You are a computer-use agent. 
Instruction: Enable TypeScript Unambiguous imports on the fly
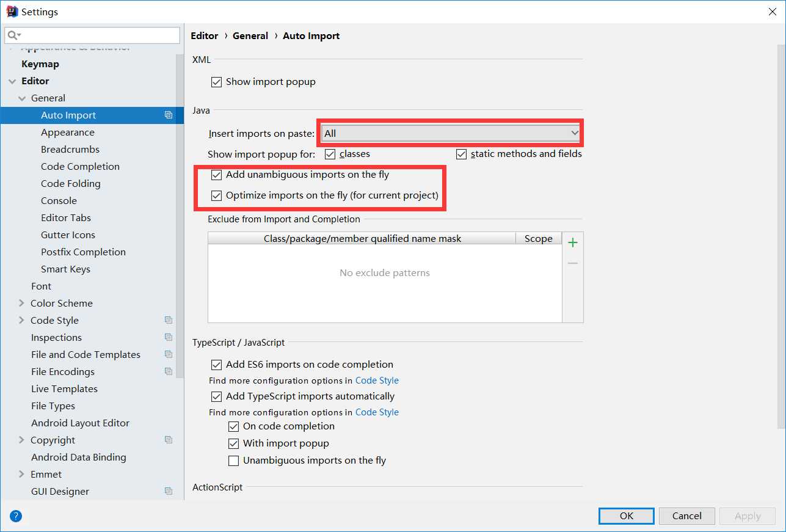point(233,461)
